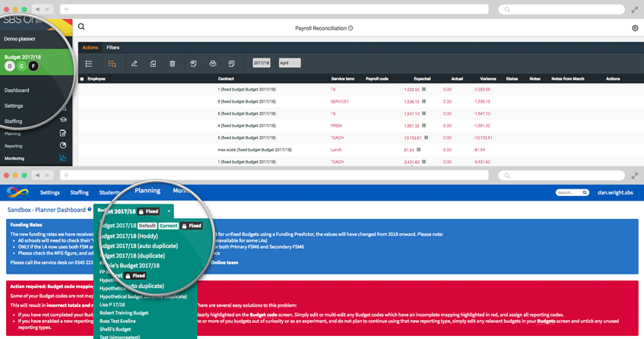Screen dimensions: 644x339
Task: Click top browser window back arrow
Action: point(38,9)
